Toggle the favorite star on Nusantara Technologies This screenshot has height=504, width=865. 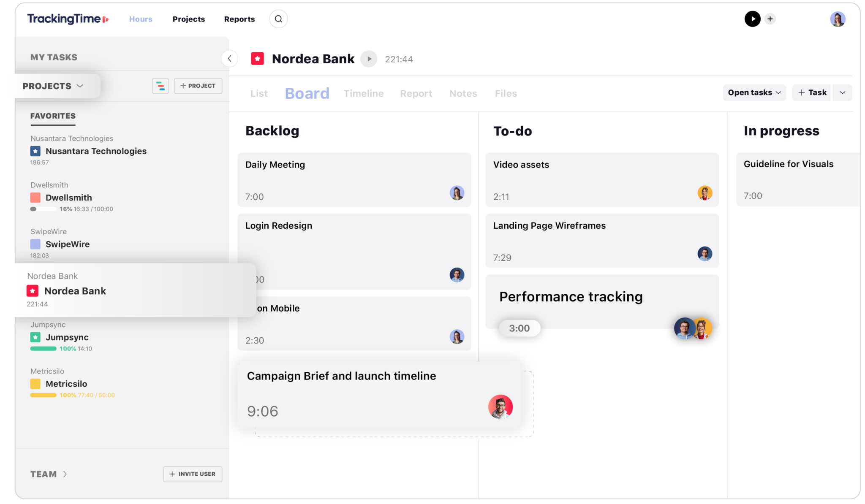(x=35, y=151)
